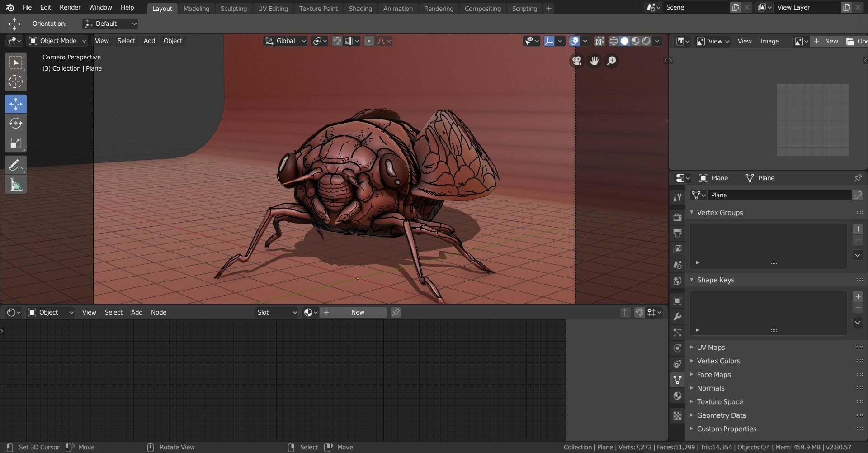Open View Layer properties tab
Viewport: 868px width, 453px height.
(677, 249)
